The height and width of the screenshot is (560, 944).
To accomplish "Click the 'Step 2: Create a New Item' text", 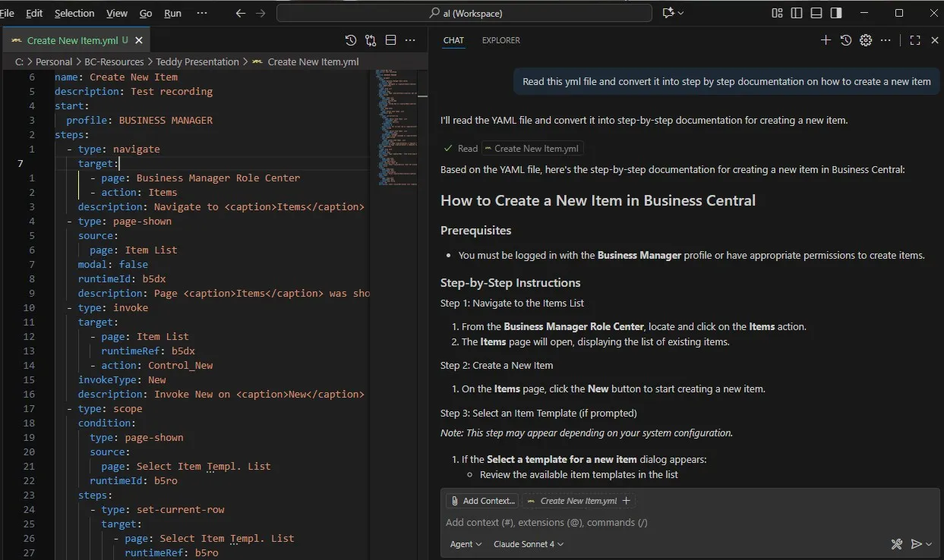I will click(497, 365).
